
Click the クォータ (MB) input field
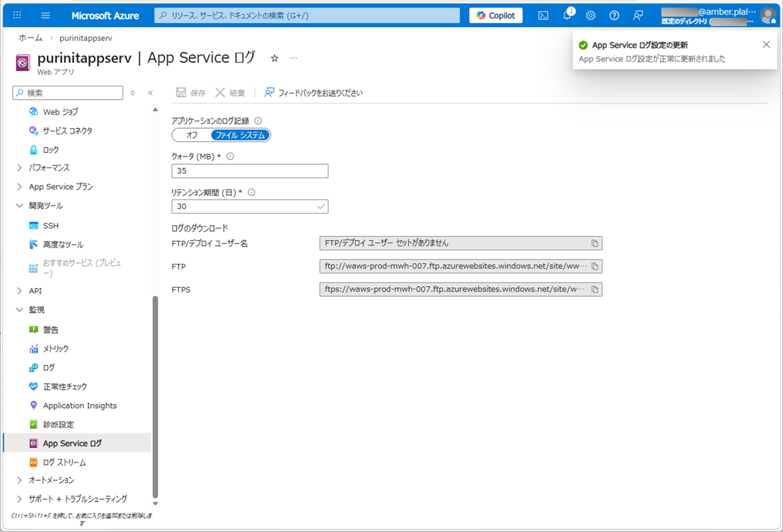pyautogui.click(x=249, y=171)
